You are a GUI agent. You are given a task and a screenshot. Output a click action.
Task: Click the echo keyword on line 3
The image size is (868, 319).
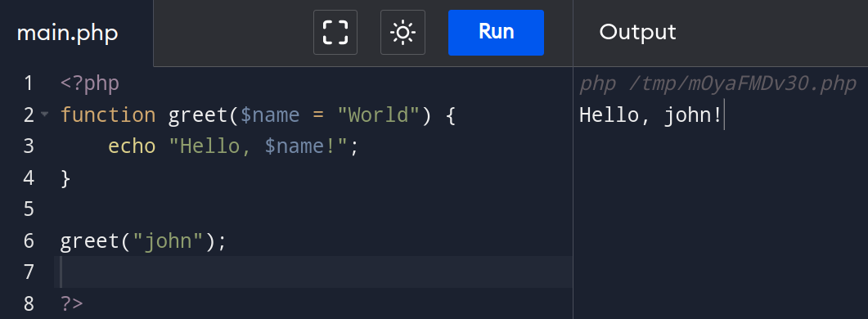132,146
